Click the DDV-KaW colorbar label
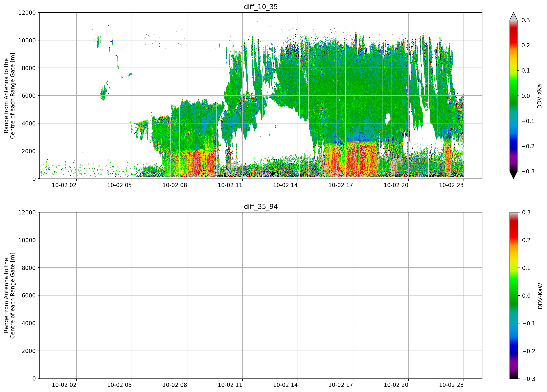547x392 pixels. (540, 296)
